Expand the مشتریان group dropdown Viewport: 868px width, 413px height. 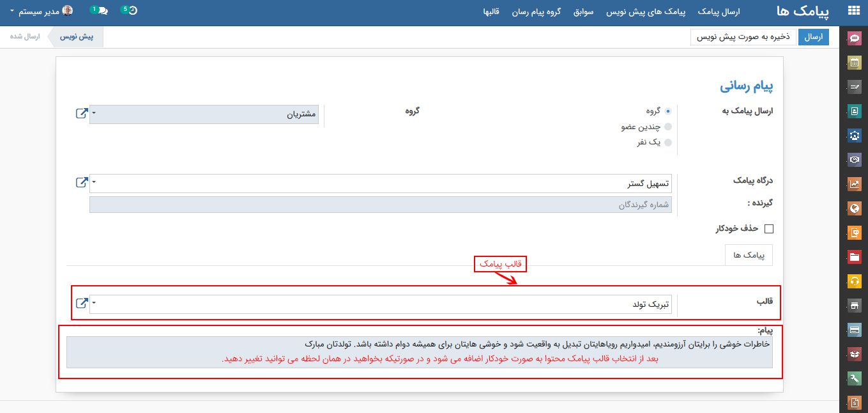(94, 114)
